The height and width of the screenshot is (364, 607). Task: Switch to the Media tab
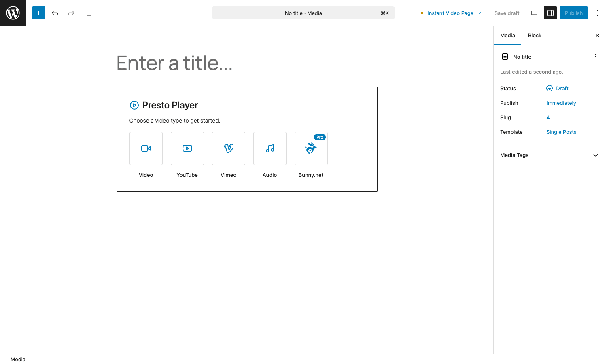click(507, 36)
